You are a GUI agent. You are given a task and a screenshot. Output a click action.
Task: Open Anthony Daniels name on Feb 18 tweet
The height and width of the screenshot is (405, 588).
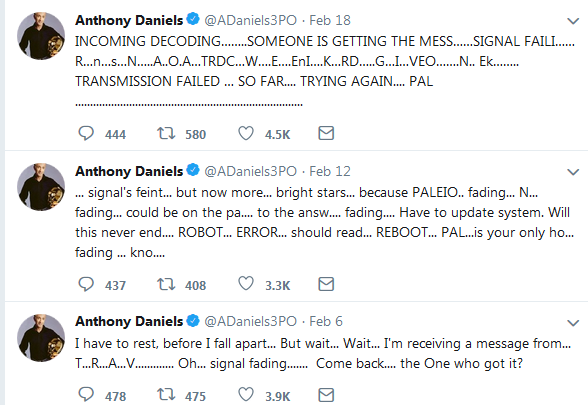pyautogui.click(x=129, y=20)
